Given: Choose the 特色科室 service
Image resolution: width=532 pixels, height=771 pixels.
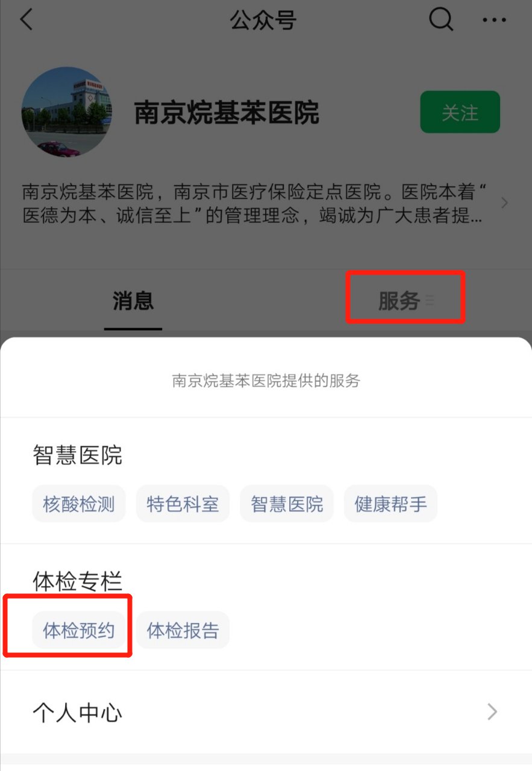Looking at the screenshot, I should [x=183, y=504].
